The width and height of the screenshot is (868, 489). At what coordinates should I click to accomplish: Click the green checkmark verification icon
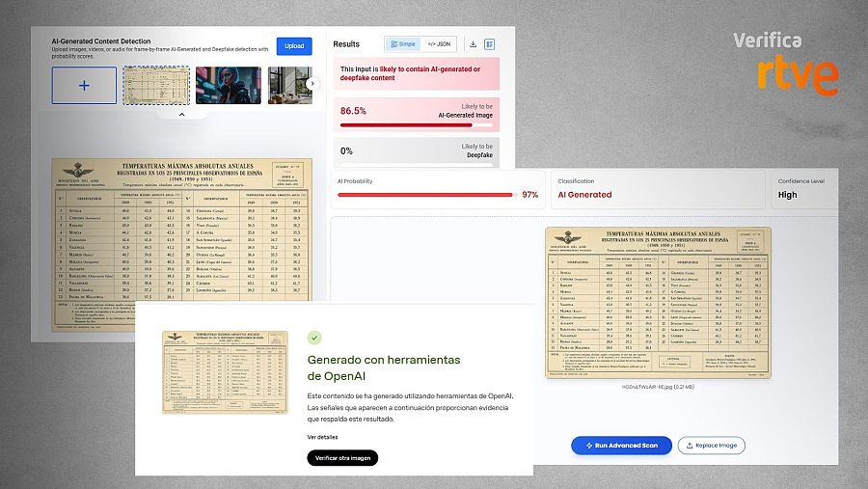click(x=314, y=338)
